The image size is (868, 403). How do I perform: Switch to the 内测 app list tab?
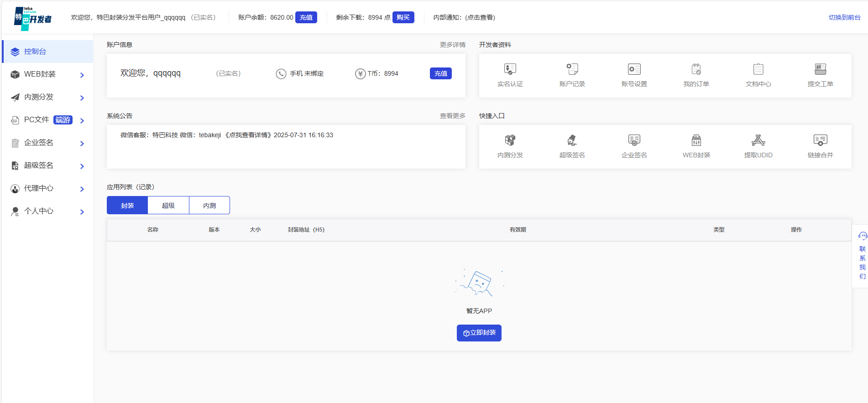209,206
